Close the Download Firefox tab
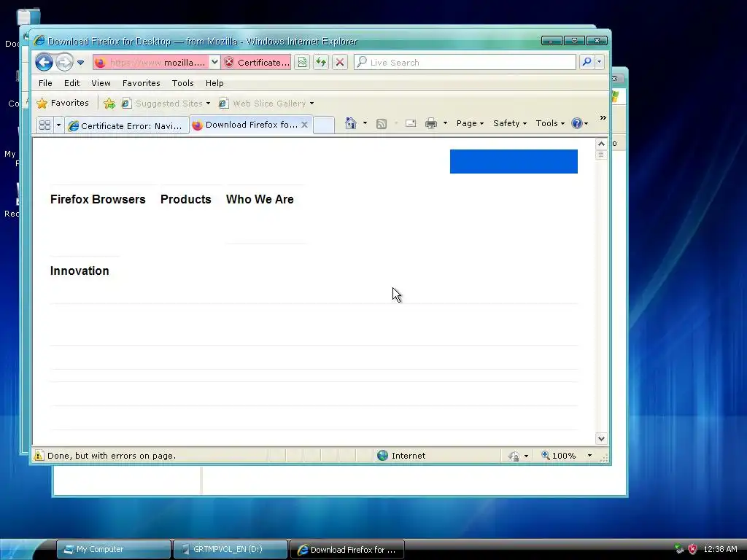 pyautogui.click(x=304, y=125)
